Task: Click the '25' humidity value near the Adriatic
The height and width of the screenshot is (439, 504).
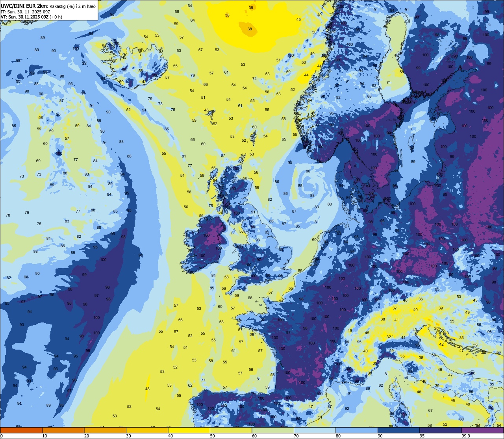Action: (x=436, y=328)
